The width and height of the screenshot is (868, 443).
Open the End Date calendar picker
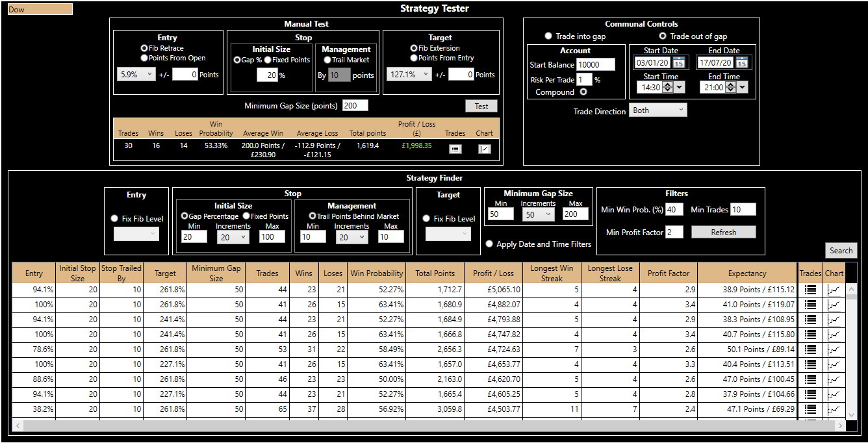pyautogui.click(x=742, y=63)
